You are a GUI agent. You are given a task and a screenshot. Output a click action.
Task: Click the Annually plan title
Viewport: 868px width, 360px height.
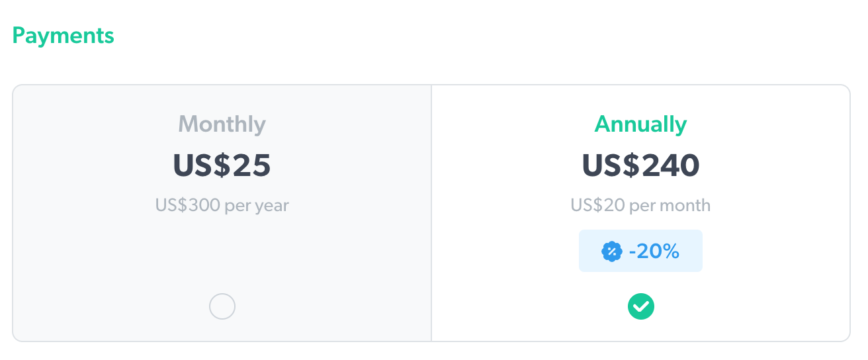point(640,124)
